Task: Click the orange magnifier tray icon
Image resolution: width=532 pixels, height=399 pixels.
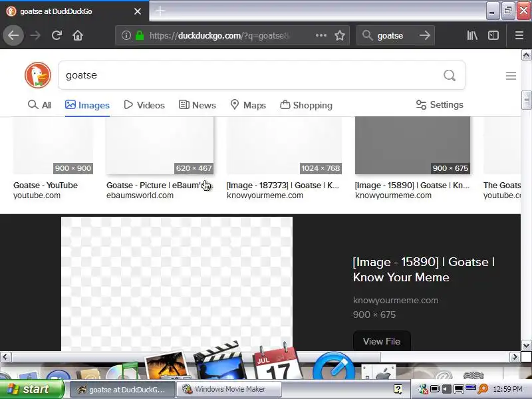Action: pyautogui.click(x=483, y=389)
